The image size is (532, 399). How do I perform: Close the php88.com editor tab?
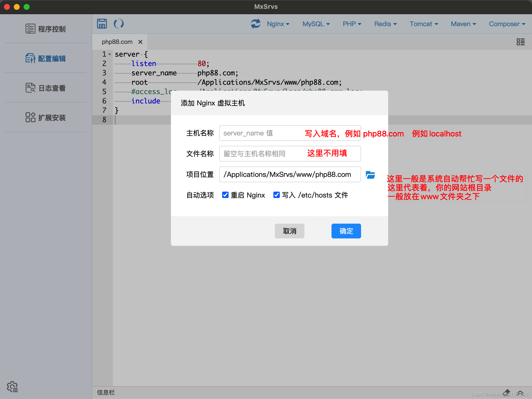(x=140, y=42)
